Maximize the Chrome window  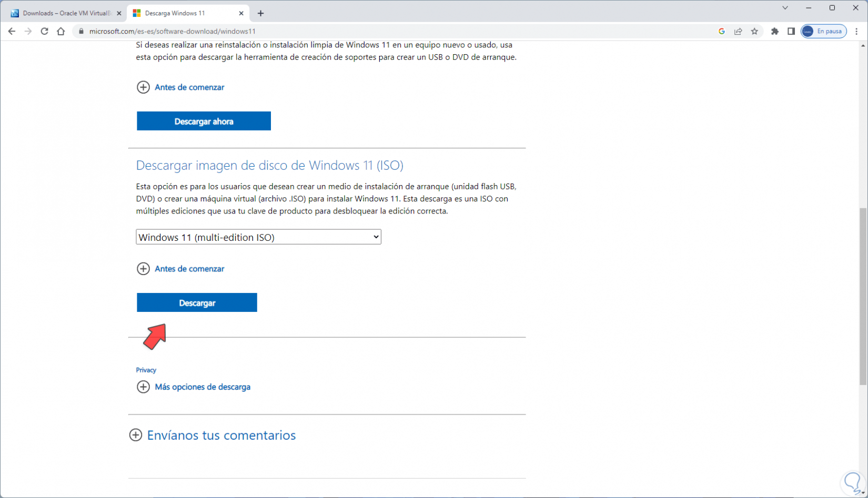point(832,8)
